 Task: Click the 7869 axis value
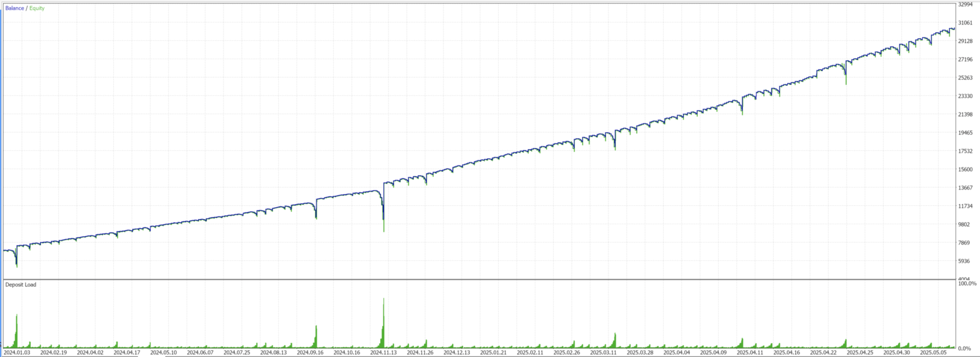click(964, 243)
